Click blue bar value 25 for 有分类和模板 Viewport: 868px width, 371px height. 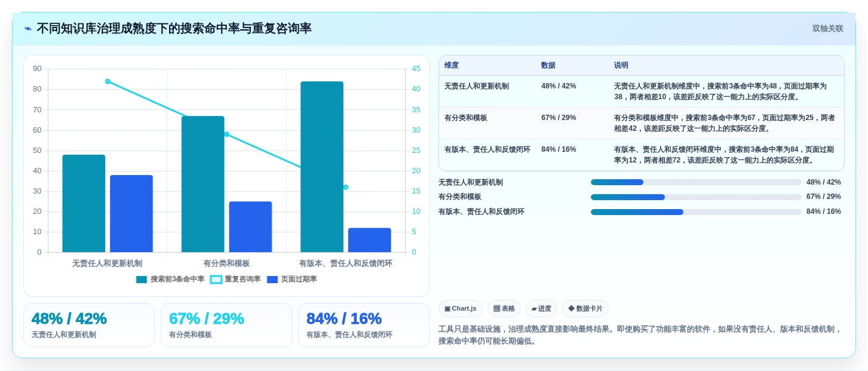click(250, 226)
